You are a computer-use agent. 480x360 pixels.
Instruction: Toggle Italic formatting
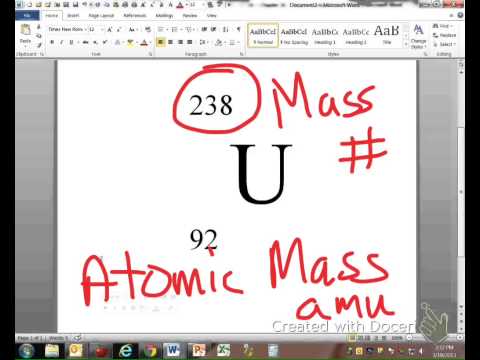click(61, 42)
